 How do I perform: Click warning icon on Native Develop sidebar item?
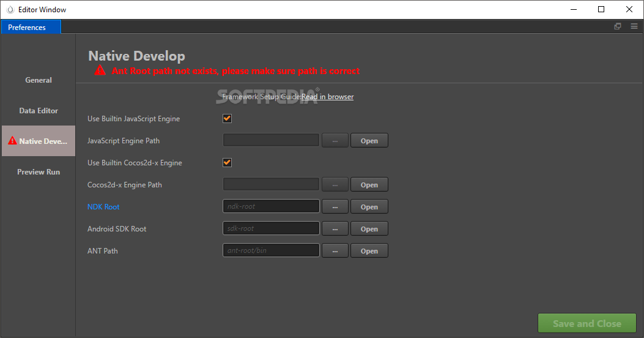click(x=13, y=141)
